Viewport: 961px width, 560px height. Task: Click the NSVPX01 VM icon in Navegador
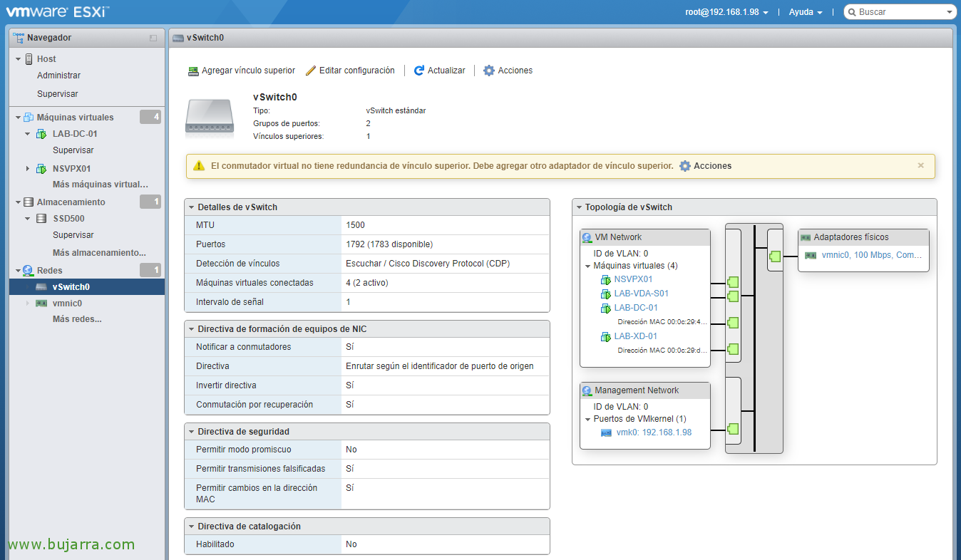tap(41, 169)
